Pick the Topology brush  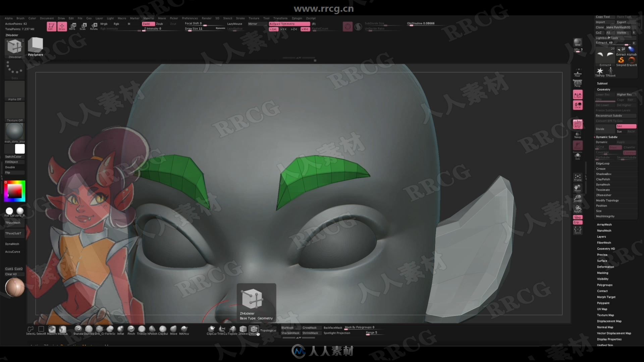pyautogui.click(x=232, y=330)
